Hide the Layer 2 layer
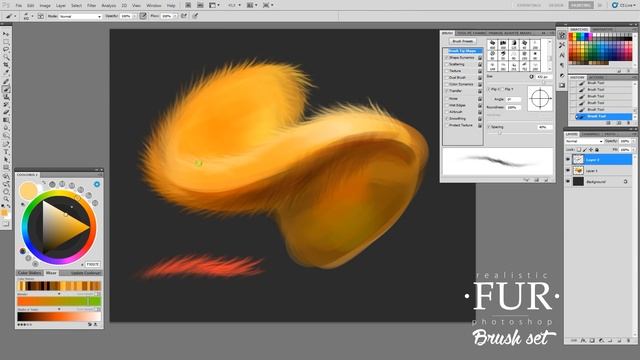Viewport: 640px width, 360px height. [568, 160]
